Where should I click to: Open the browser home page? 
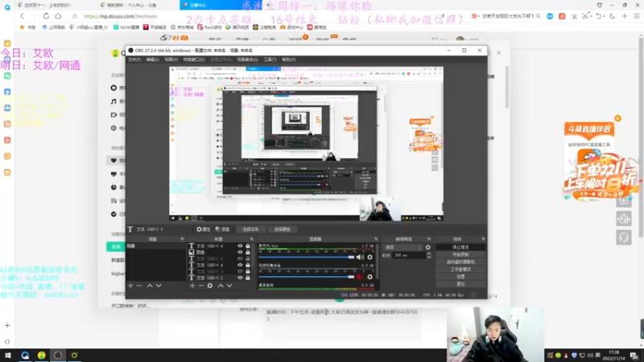click(x=58, y=16)
